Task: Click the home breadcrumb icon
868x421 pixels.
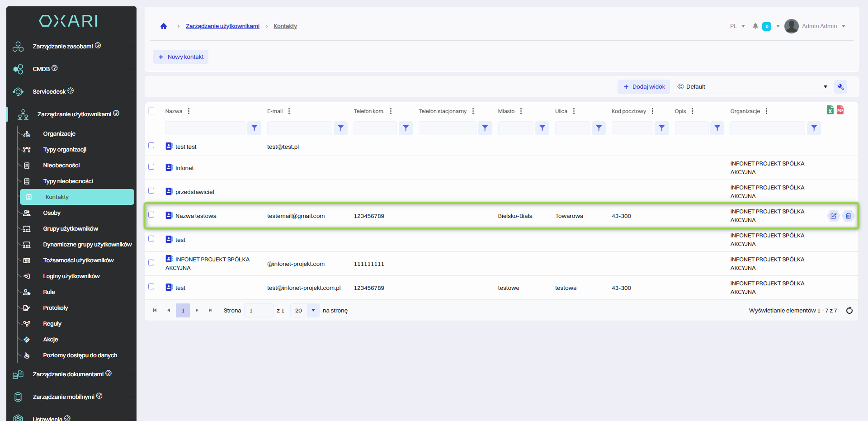Action: click(x=164, y=26)
